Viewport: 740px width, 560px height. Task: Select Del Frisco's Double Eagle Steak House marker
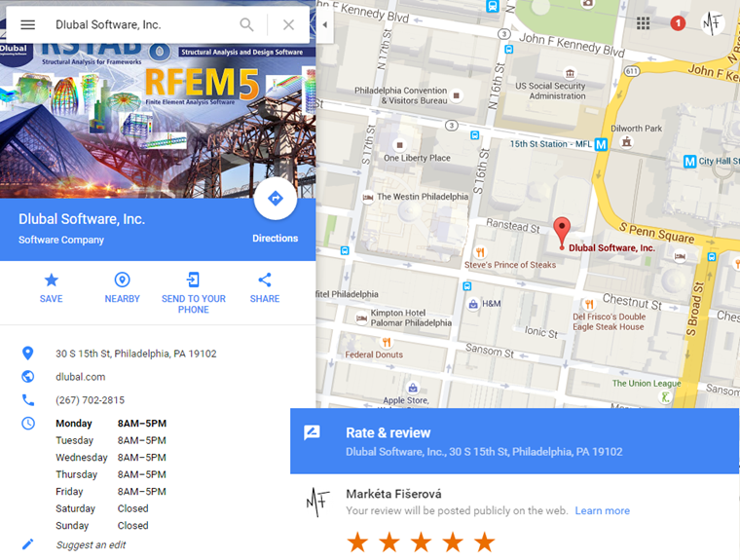[589, 304]
